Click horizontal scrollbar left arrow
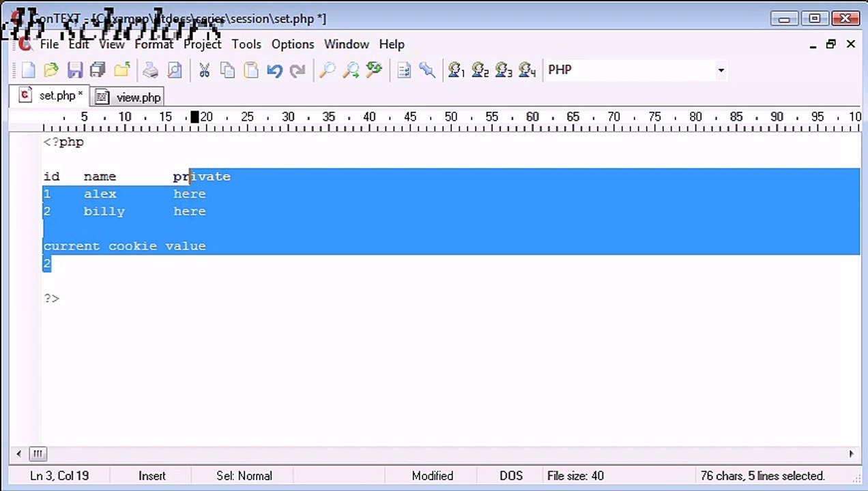 point(18,453)
